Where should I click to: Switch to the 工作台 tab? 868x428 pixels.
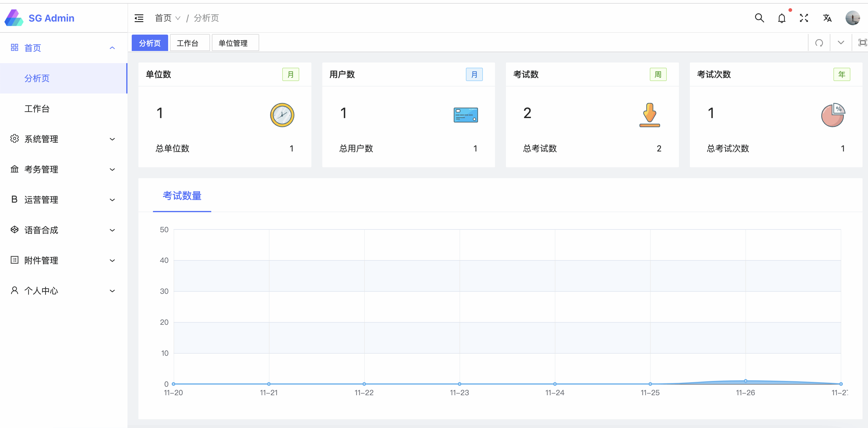pos(189,42)
